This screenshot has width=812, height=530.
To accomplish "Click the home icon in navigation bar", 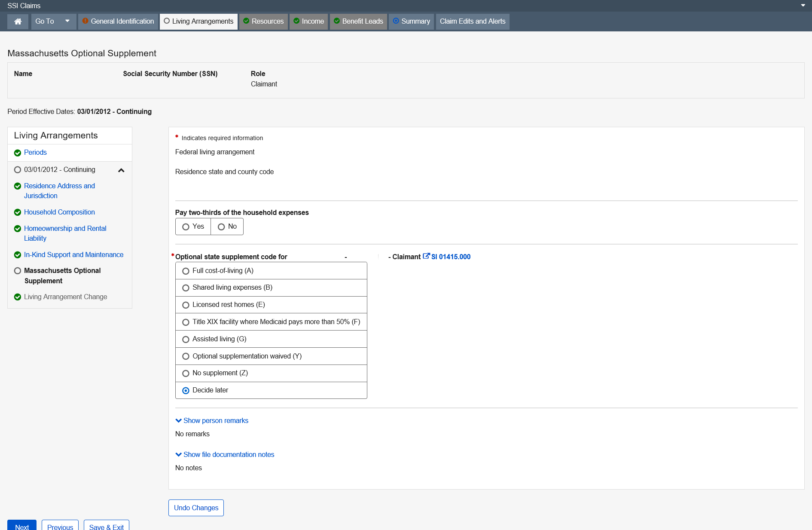I will click(18, 21).
